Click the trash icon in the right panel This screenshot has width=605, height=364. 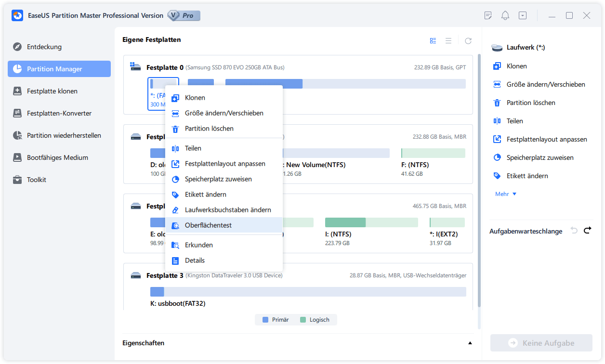pyautogui.click(x=497, y=103)
